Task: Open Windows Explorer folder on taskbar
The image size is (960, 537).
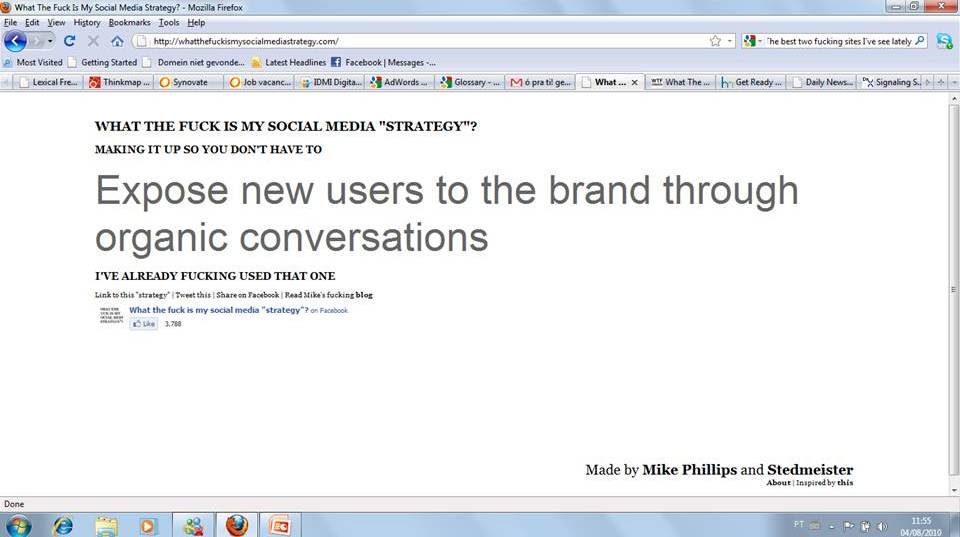Action: click(x=106, y=526)
